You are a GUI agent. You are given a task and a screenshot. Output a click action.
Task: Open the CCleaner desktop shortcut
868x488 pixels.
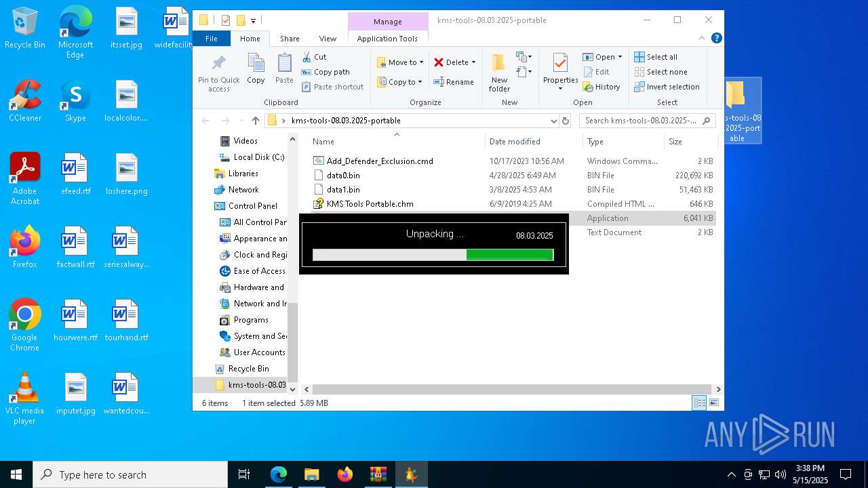(x=25, y=101)
